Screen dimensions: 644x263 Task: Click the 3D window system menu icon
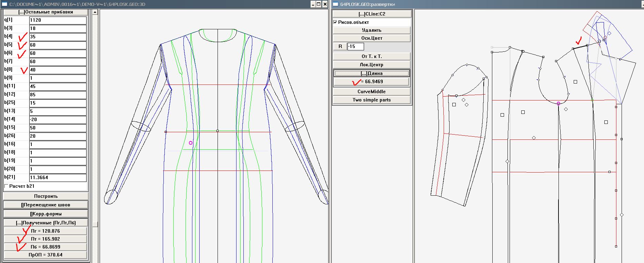pyautogui.click(x=4, y=4)
